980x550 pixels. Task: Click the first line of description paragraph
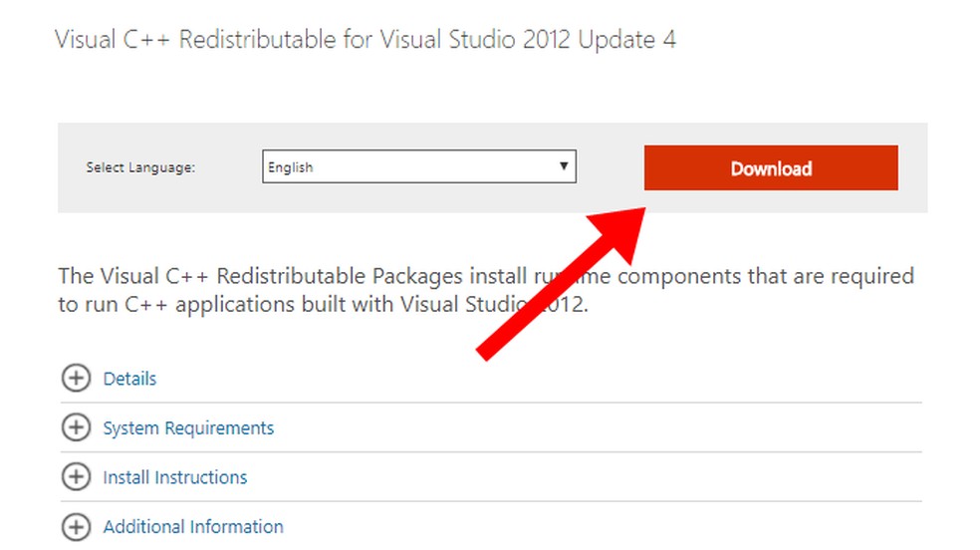[299, 276]
